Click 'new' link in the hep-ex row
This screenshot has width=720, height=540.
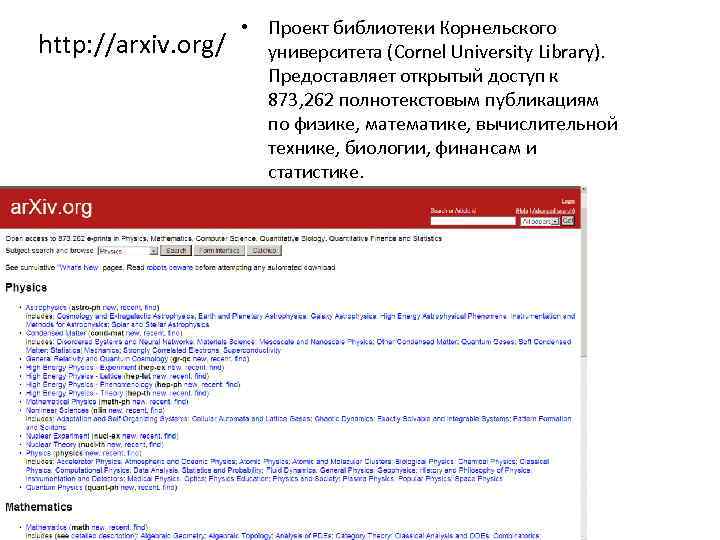pos(174,367)
